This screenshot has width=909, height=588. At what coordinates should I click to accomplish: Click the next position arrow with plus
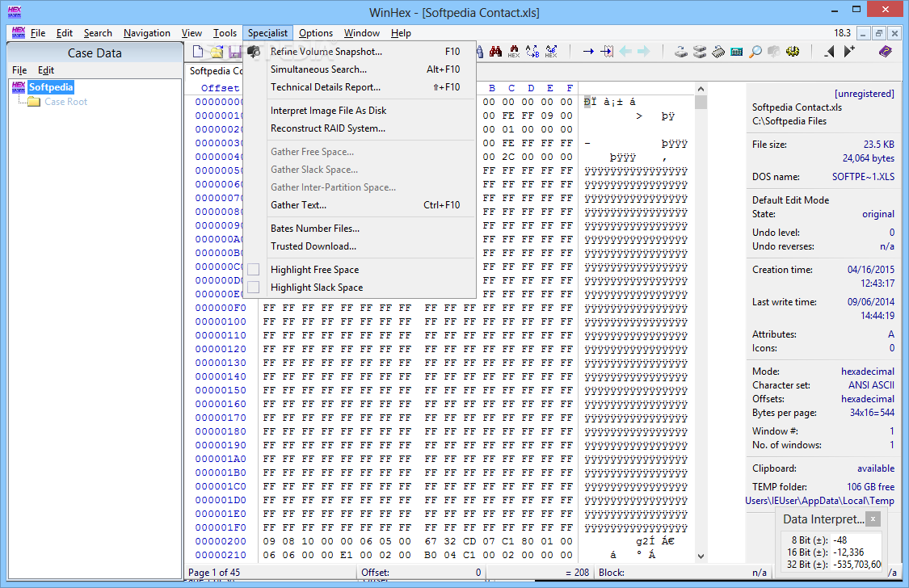pyautogui.click(x=849, y=52)
